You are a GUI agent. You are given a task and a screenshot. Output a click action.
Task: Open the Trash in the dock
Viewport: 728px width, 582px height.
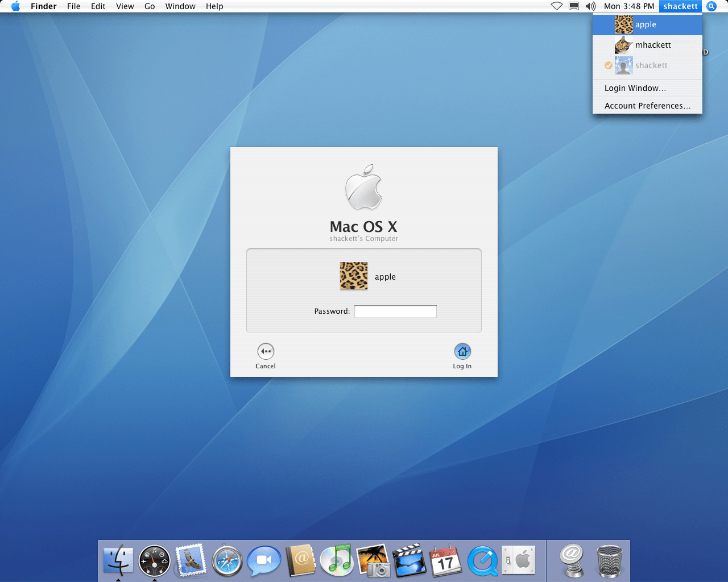click(609, 560)
